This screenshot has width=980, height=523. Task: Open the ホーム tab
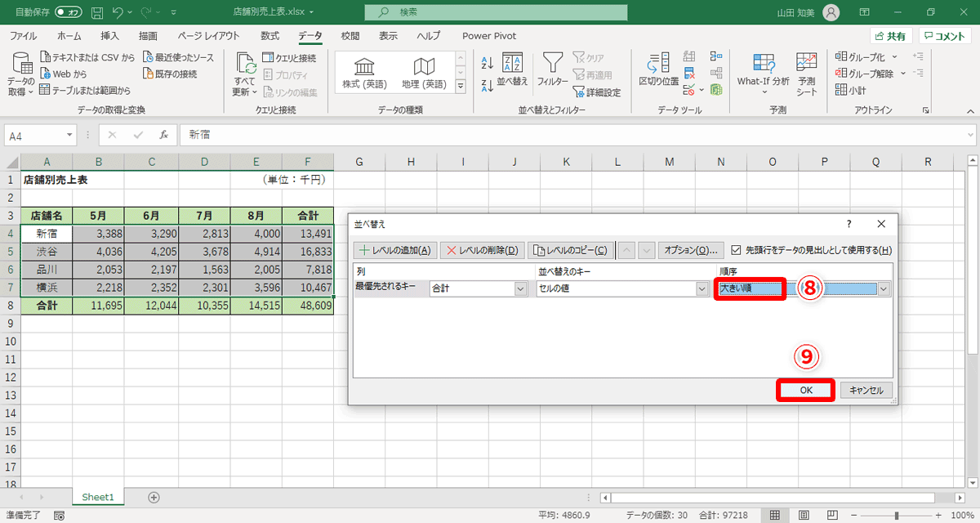69,36
